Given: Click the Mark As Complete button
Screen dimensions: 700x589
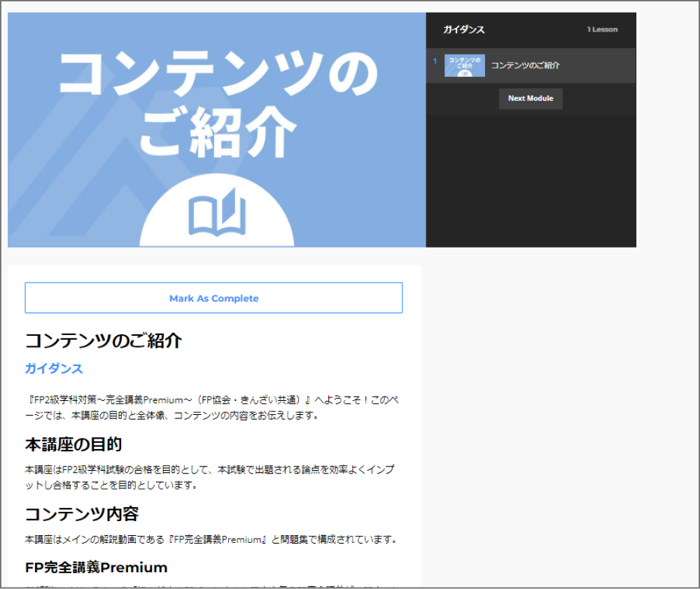Looking at the screenshot, I should (213, 297).
